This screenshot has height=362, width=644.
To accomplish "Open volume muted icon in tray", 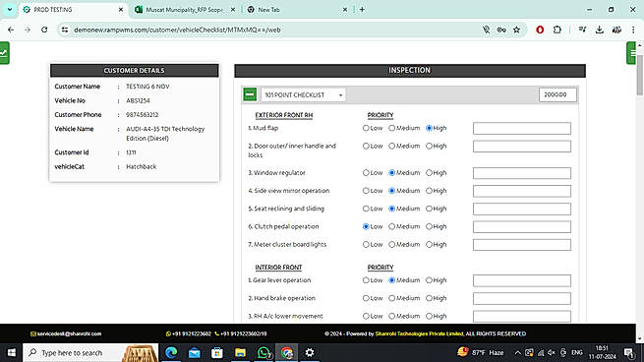I will (552, 352).
